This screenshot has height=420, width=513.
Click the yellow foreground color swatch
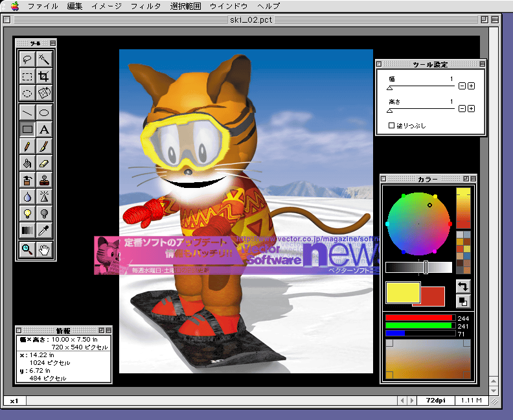pos(403,292)
